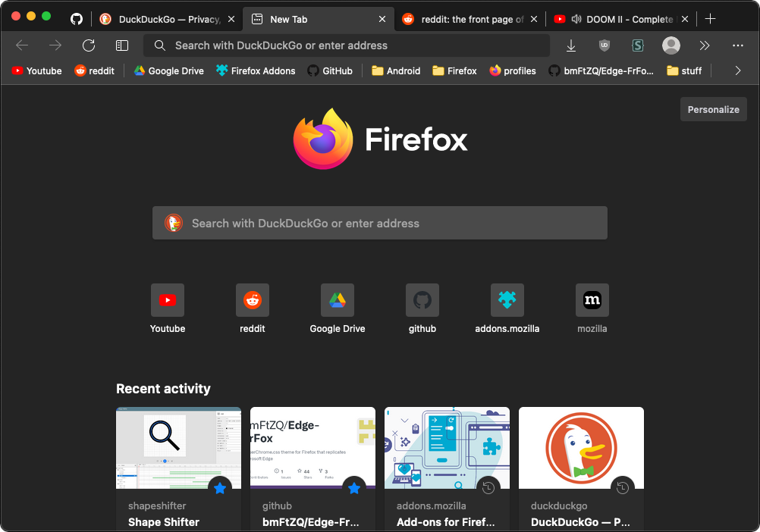Open the mozilla top site shortcut
Viewport: 760px width, 532px height.
(x=592, y=309)
